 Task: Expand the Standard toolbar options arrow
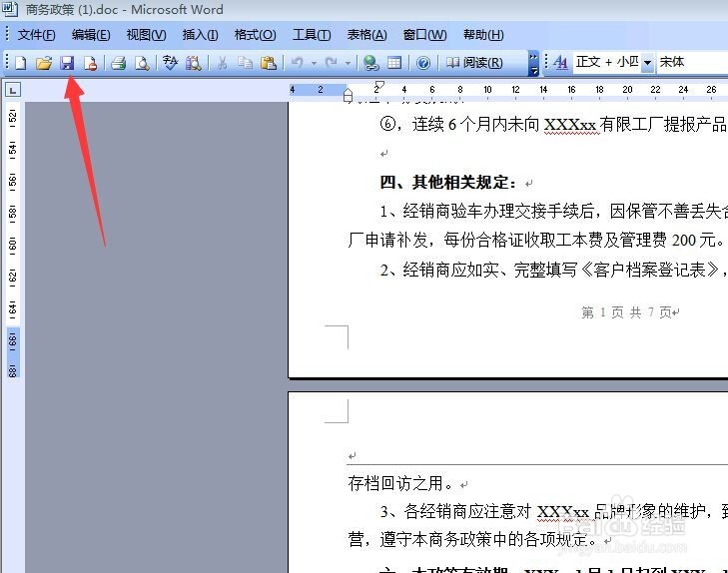534,64
